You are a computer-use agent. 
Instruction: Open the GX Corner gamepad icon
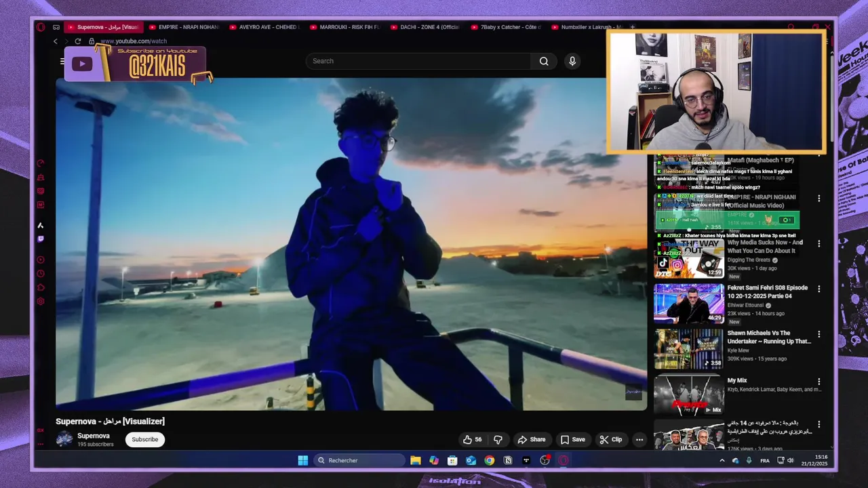click(56, 27)
